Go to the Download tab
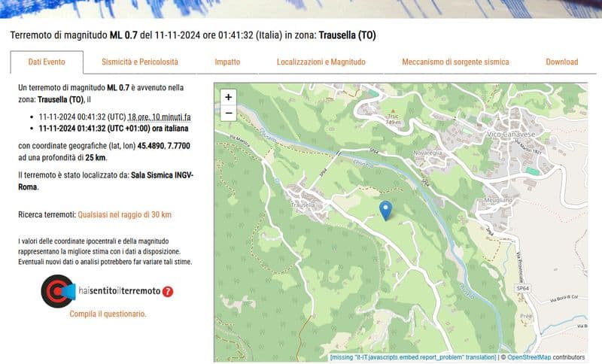 (561, 62)
